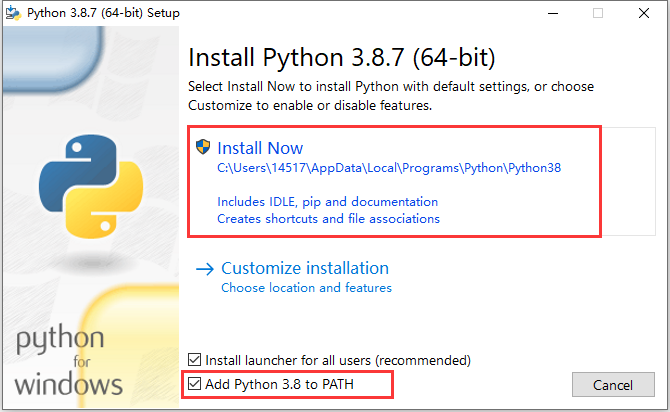
Task: Click the blue and yellow Python logo
Action: click(x=91, y=186)
